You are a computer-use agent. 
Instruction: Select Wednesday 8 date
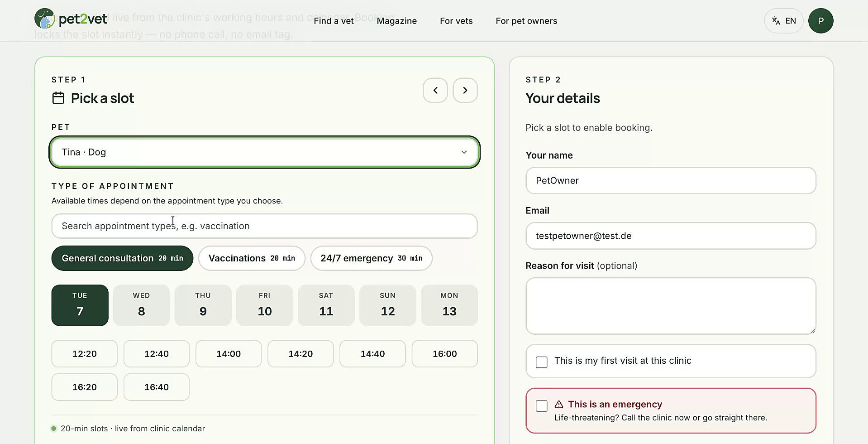(142, 305)
